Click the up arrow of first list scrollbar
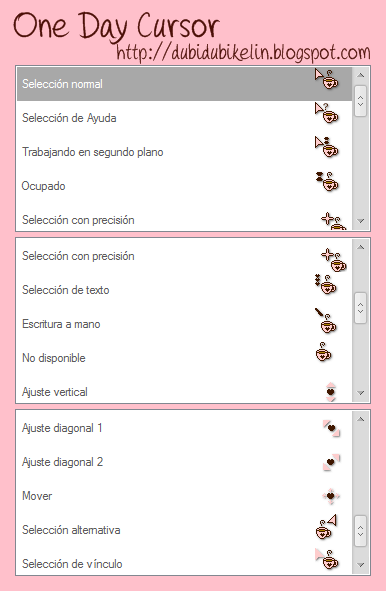 361,75
